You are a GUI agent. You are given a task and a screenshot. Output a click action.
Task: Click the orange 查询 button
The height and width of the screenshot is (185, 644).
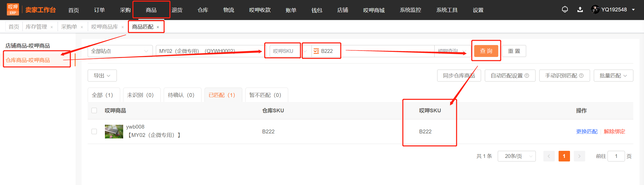pos(486,51)
